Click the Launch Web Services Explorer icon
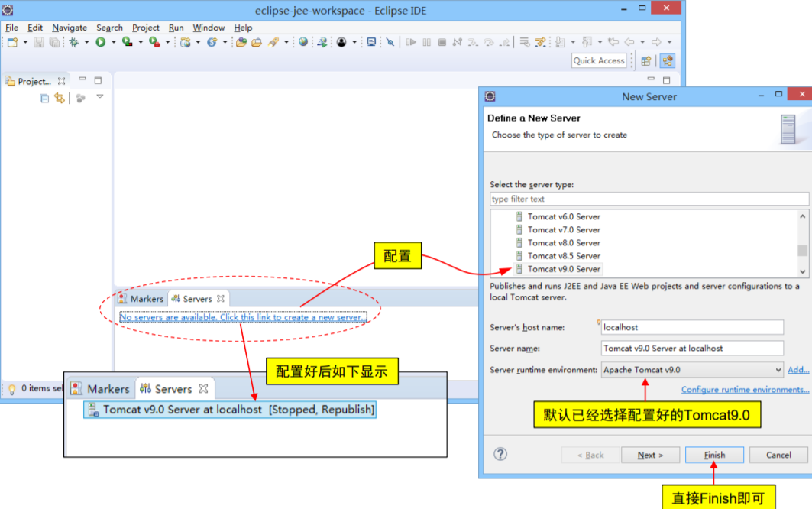Screen dimensions: 812x509 322,43
